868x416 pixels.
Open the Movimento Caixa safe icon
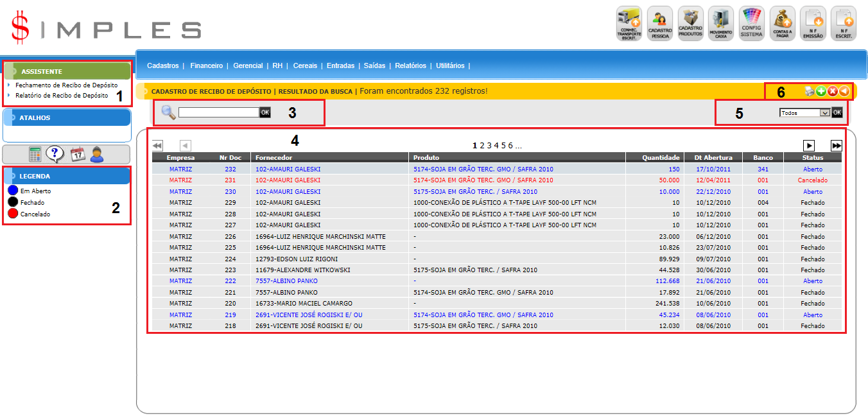pos(721,24)
